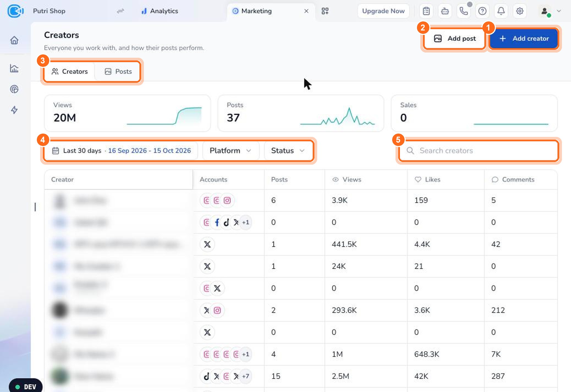Click the DEV environment badge
Screen dimensions: 571x392
(x=26, y=387)
